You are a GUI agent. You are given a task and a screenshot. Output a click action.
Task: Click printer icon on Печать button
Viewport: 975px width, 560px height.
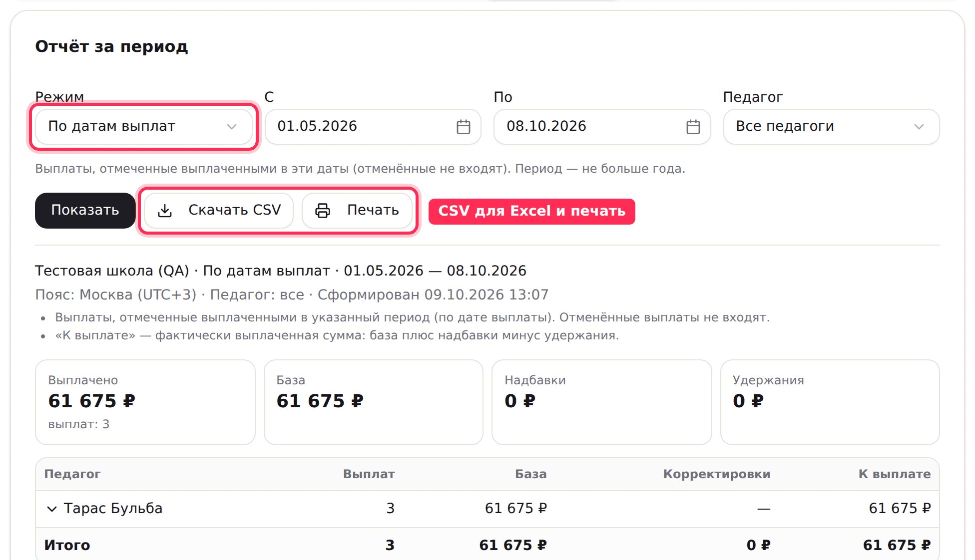(x=323, y=211)
